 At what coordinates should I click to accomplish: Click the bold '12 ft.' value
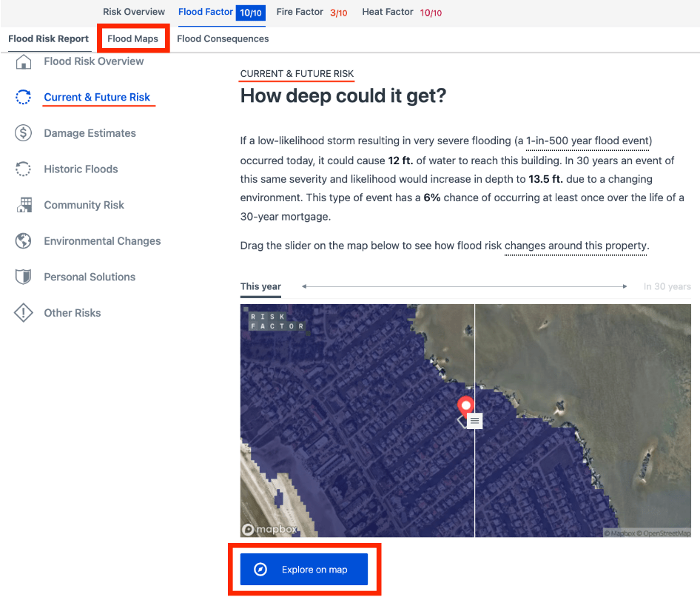pos(400,161)
